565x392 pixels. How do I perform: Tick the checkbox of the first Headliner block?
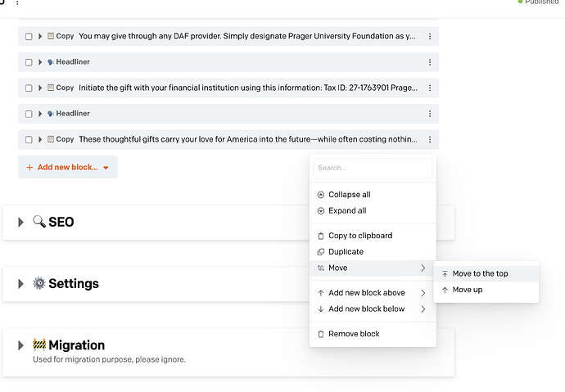click(x=29, y=62)
